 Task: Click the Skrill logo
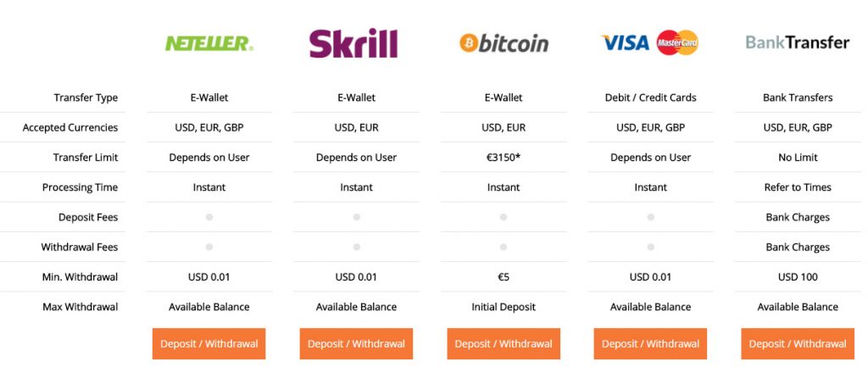353,42
